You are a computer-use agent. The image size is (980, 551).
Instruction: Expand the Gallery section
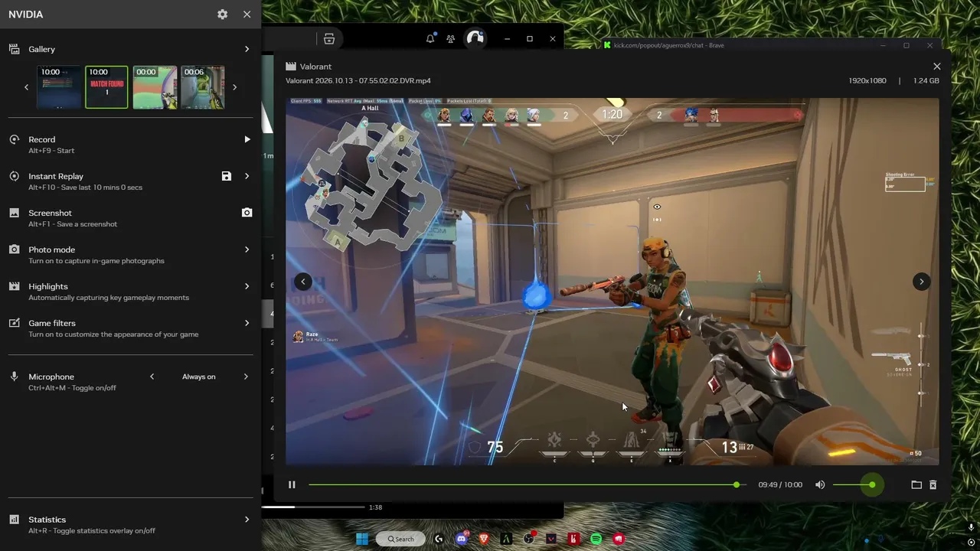[247, 49]
